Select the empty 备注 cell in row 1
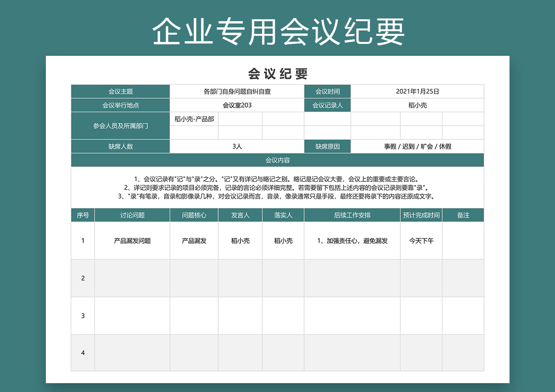Viewport: 555px width, 392px height. pos(463,241)
